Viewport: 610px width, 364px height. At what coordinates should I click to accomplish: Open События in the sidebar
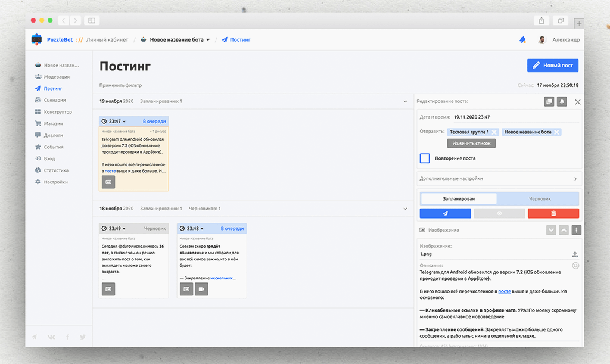pos(49,147)
